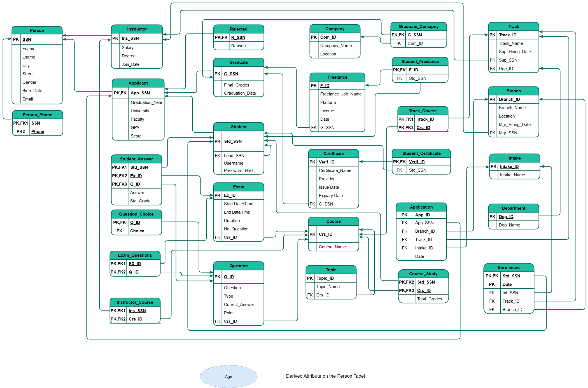Viewport: 588px width, 388px height.
Task: Select Dep_Name in Department table
Action: pos(509,225)
